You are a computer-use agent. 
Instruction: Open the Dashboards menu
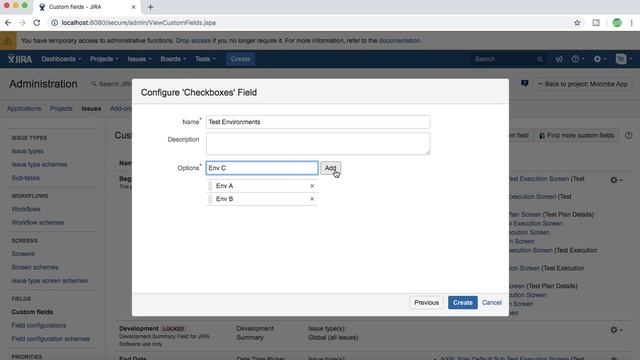(x=61, y=59)
